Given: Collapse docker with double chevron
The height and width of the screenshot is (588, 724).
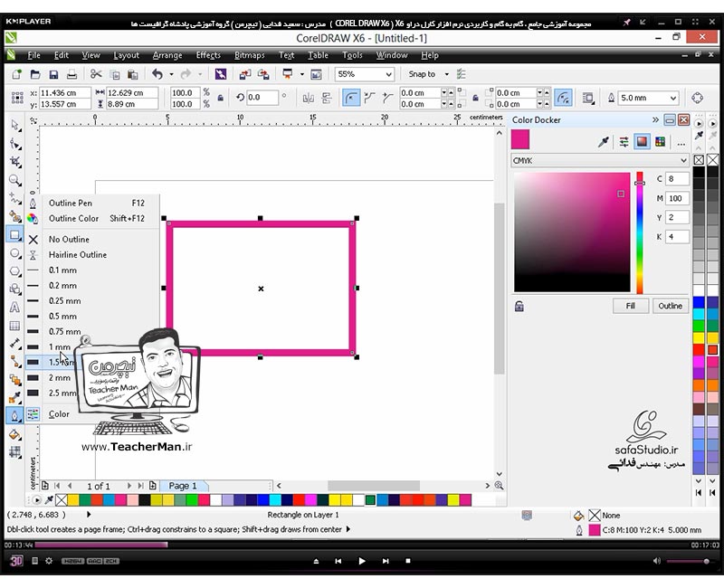Looking at the screenshot, I should [x=655, y=120].
